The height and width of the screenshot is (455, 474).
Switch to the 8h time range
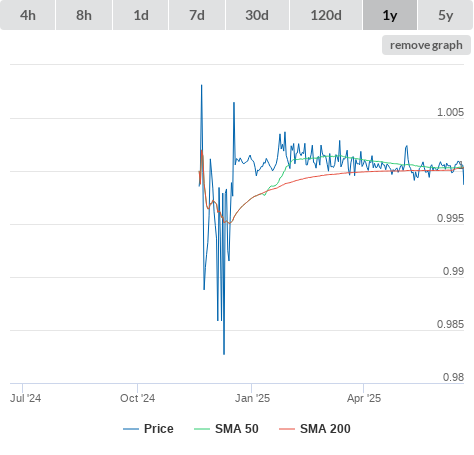(x=84, y=15)
